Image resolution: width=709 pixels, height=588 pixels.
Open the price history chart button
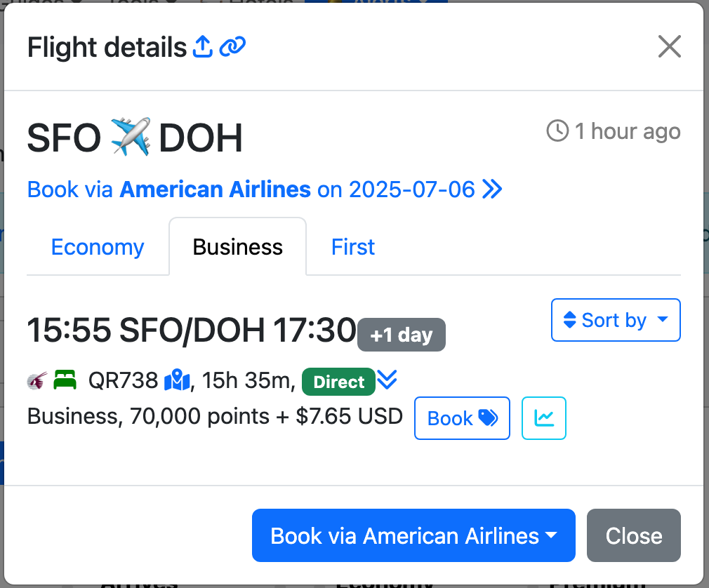point(543,418)
